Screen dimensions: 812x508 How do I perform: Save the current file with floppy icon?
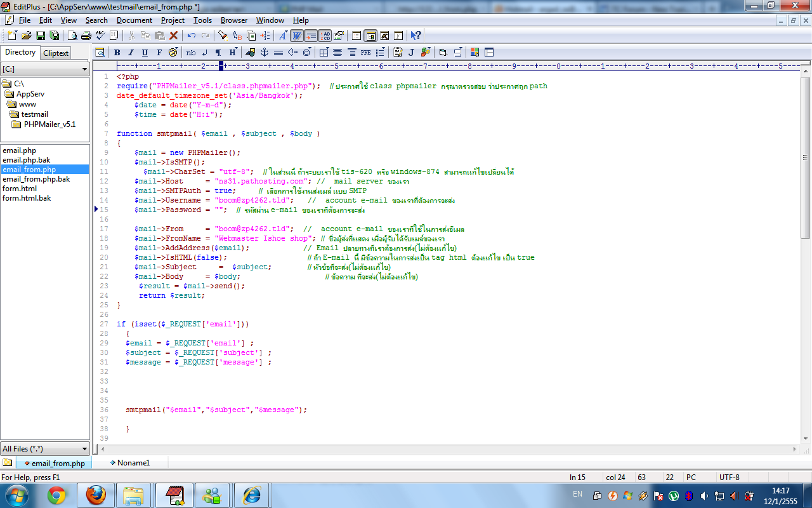41,36
